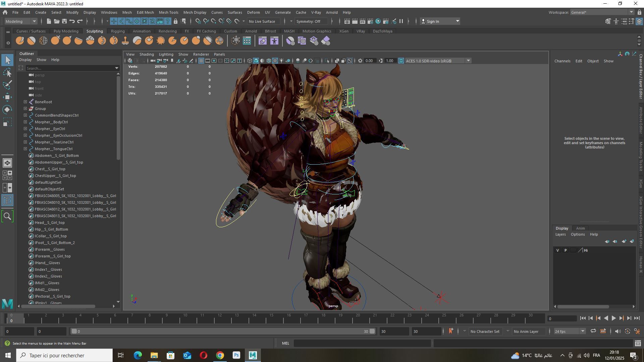Viewport: 644px width, 362px height.
Task: Open the Mesh Tools menu
Action: pos(168,12)
